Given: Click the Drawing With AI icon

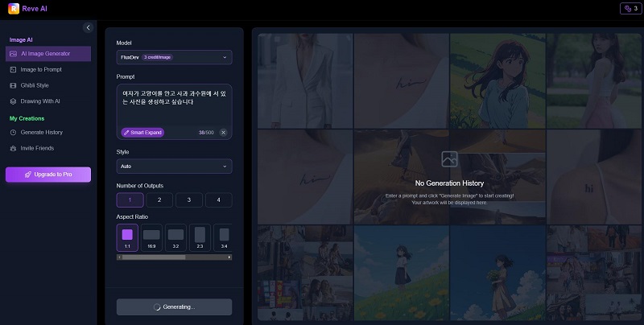Looking at the screenshot, I should tap(13, 101).
